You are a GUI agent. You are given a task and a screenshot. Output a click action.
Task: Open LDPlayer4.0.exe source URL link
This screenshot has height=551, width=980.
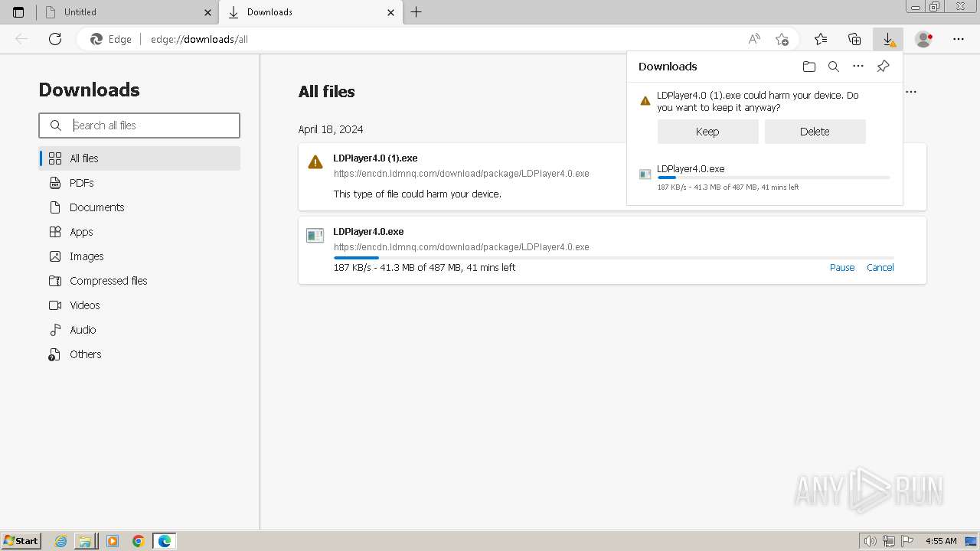[x=462, y=247]
